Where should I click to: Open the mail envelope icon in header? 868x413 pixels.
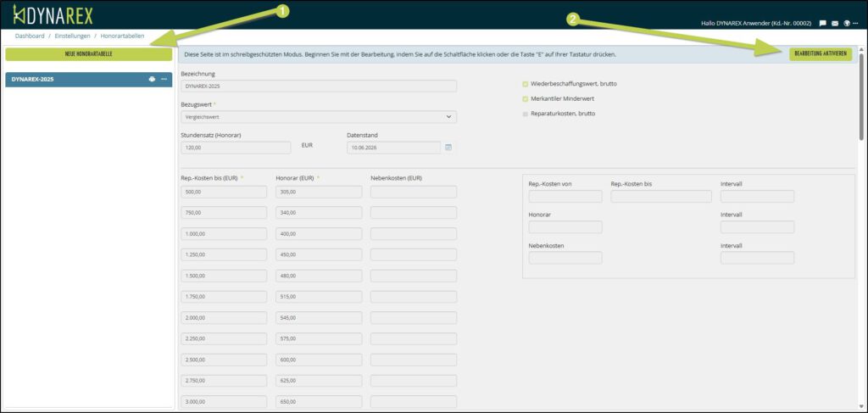coord(835,23)
